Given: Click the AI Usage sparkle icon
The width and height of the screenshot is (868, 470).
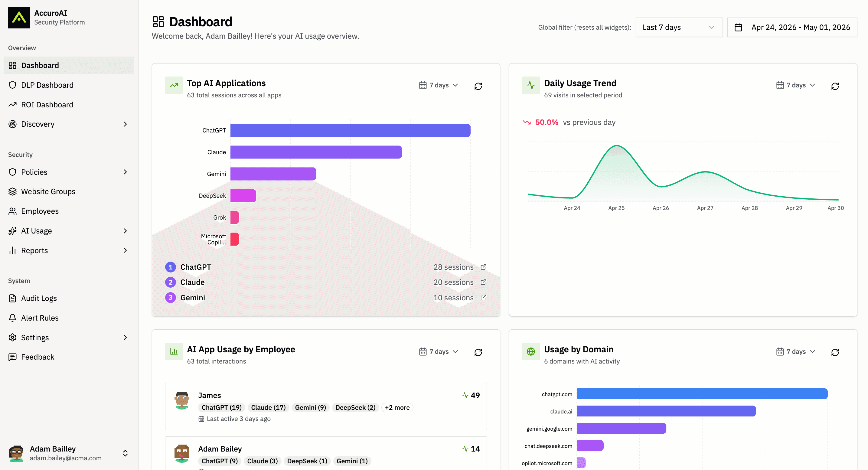Looking at the screenshot, I should click(12, 231).
